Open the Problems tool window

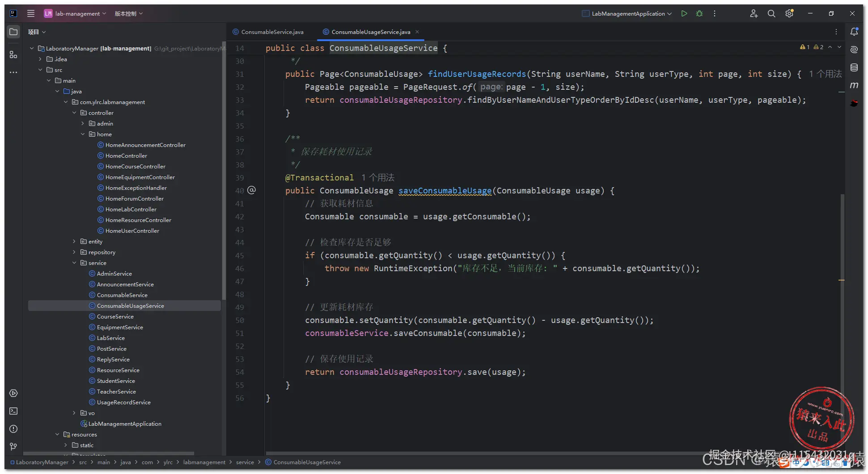(x=13, y=429)
